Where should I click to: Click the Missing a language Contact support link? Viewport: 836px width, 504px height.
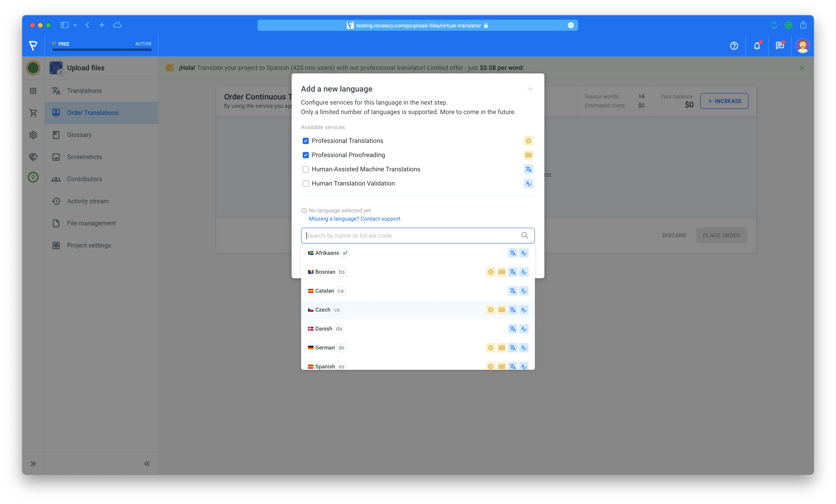tap(355, 219)
